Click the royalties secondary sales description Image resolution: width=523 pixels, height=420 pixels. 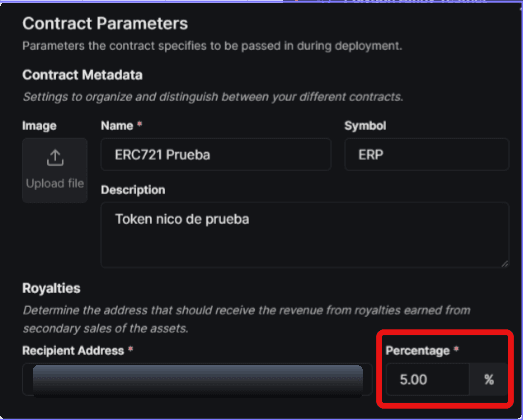coord(246,320)
